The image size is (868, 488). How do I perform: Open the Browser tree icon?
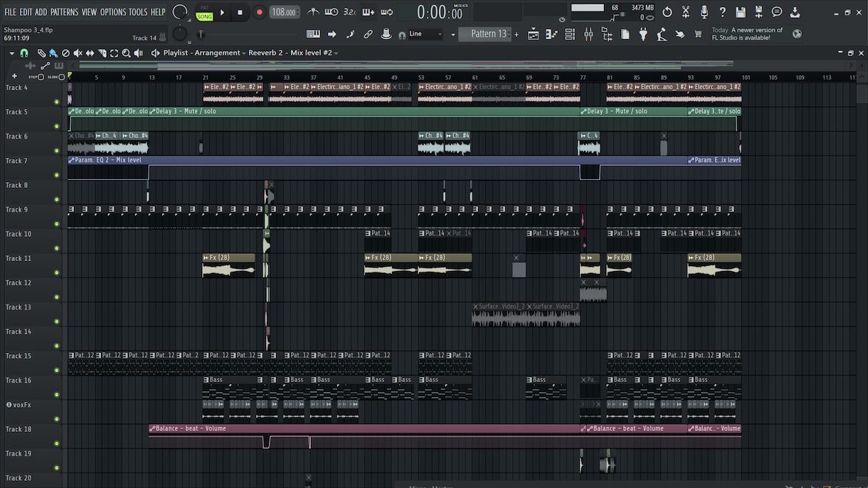(x=607, y=34)
